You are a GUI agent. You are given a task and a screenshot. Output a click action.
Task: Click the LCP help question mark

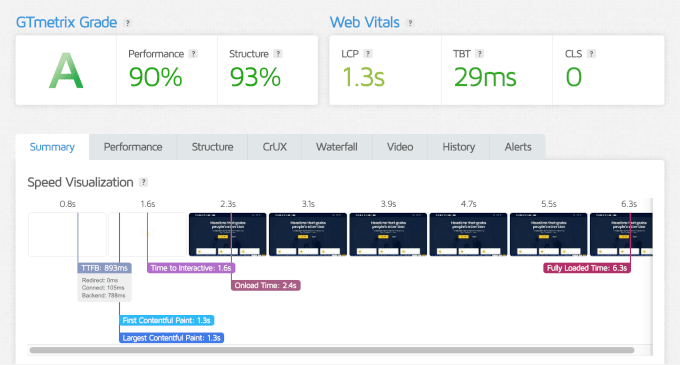(368, 54)
